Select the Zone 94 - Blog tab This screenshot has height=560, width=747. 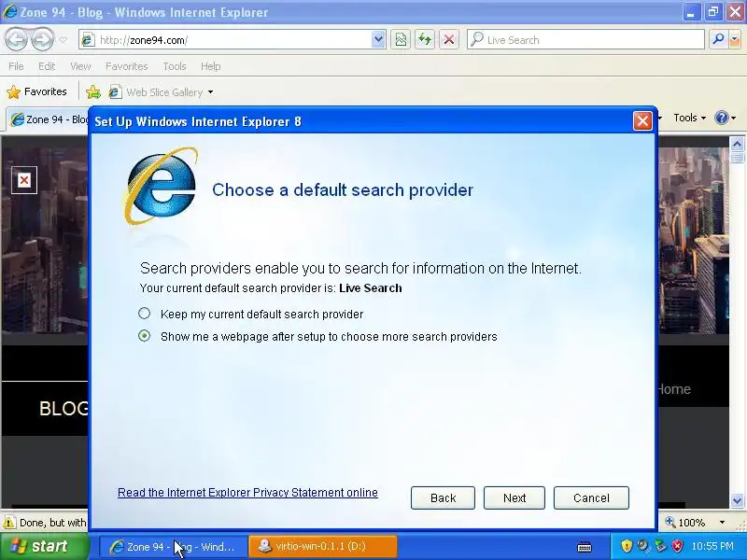click(x=48, y=119)
